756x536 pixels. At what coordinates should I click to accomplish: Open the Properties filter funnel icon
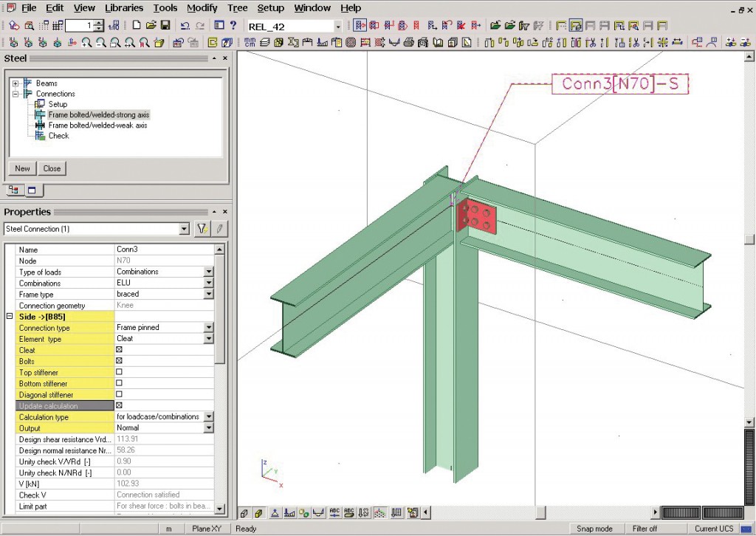(x=202, y=229)
